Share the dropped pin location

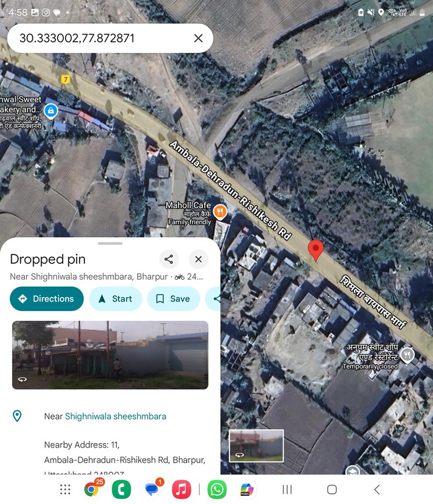[169, 259]
